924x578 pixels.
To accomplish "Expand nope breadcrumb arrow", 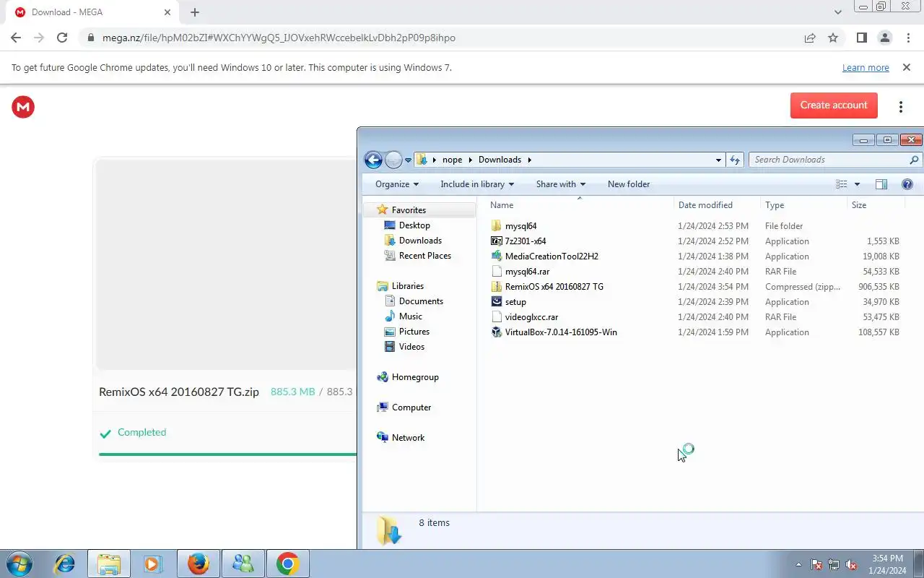I will click(x=470, y=160).
